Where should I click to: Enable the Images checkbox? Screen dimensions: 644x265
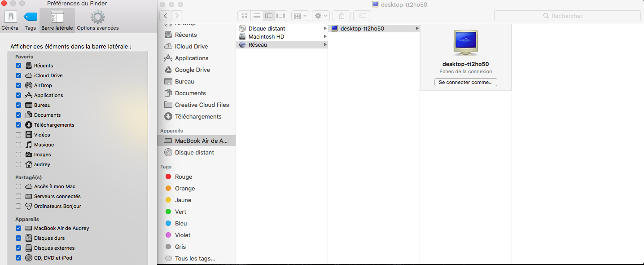click(18, 155)
